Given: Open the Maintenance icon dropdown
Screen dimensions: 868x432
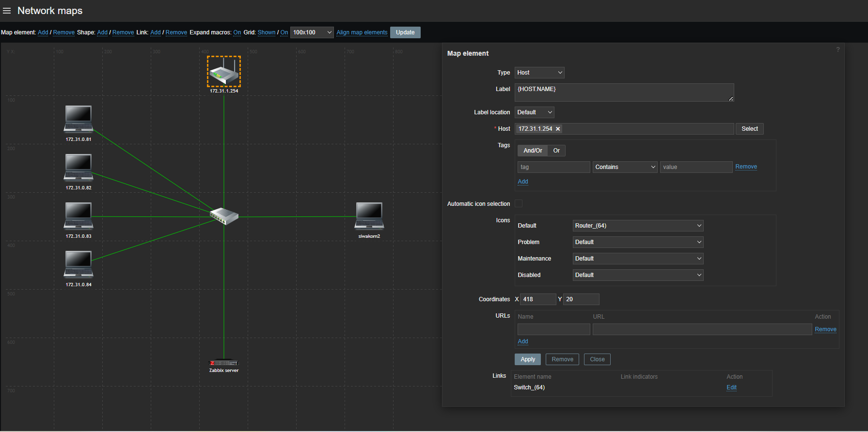Looking at the screenshot, I should tap(638, 259).
